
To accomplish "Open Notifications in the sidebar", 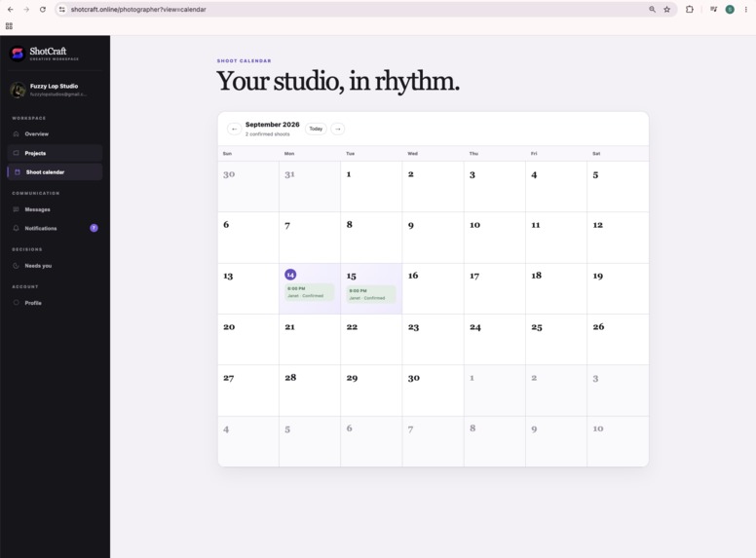I will pos(55,229).
